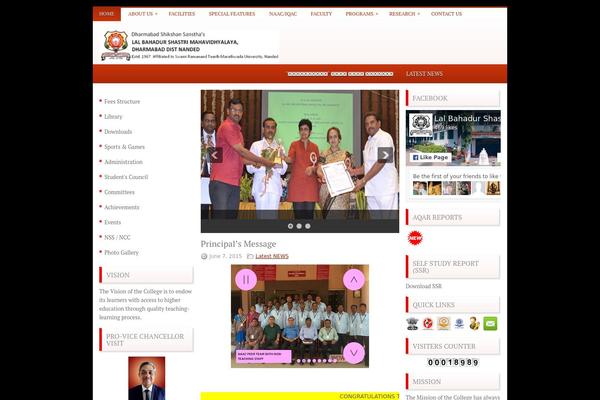Click the Facebook Like Page button
The height and width of the screenshot is (400, 600).
point(430,157)
